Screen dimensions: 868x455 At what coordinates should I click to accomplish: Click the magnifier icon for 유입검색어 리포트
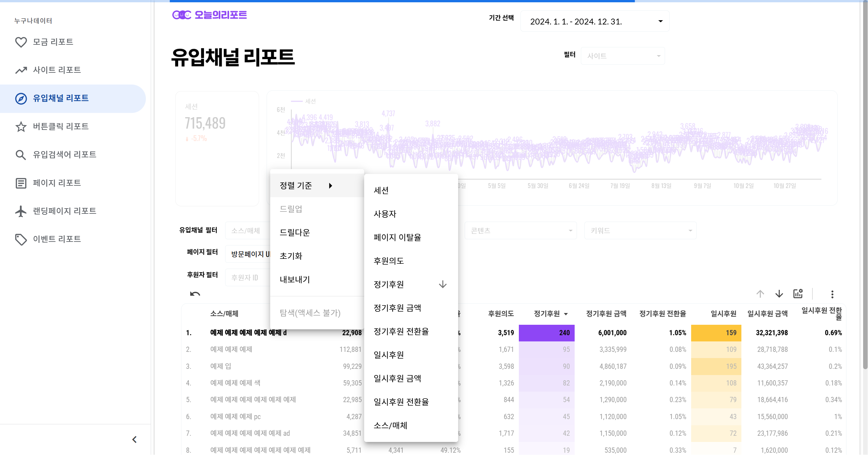click(21, 155)
